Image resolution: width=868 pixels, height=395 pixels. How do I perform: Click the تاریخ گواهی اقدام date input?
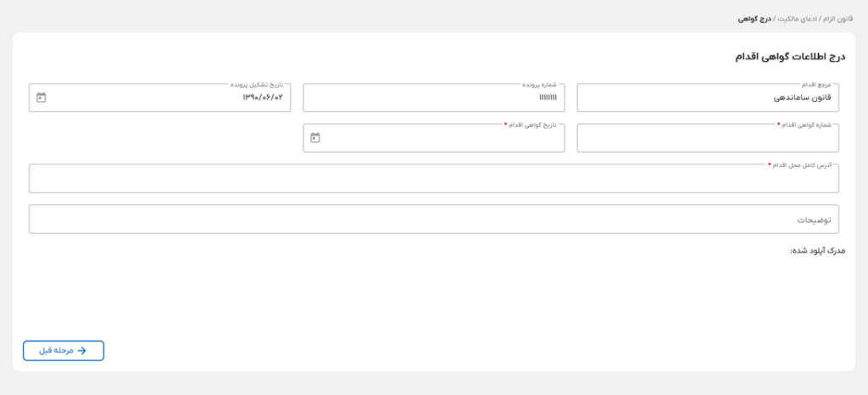tap(441, 138)
